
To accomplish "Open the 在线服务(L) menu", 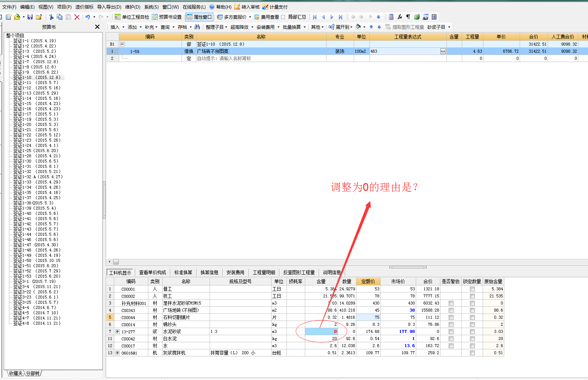I will 194,7.
